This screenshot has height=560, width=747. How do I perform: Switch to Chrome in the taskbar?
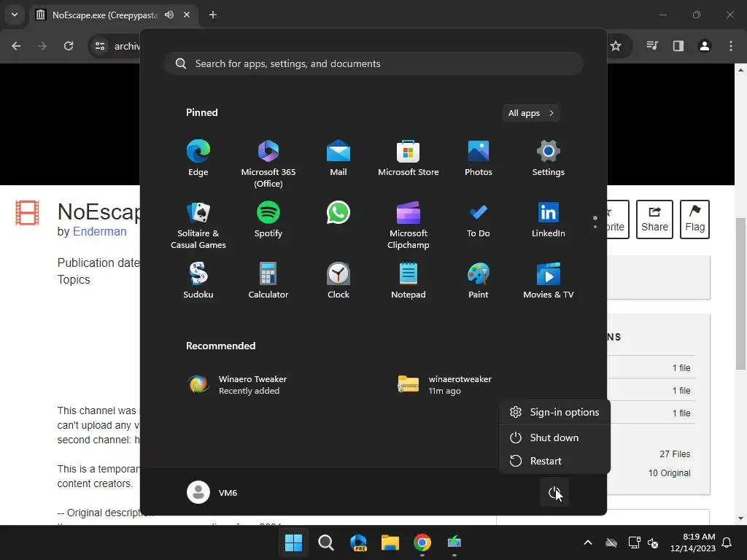pyautogui.click(x=422, y=542)
